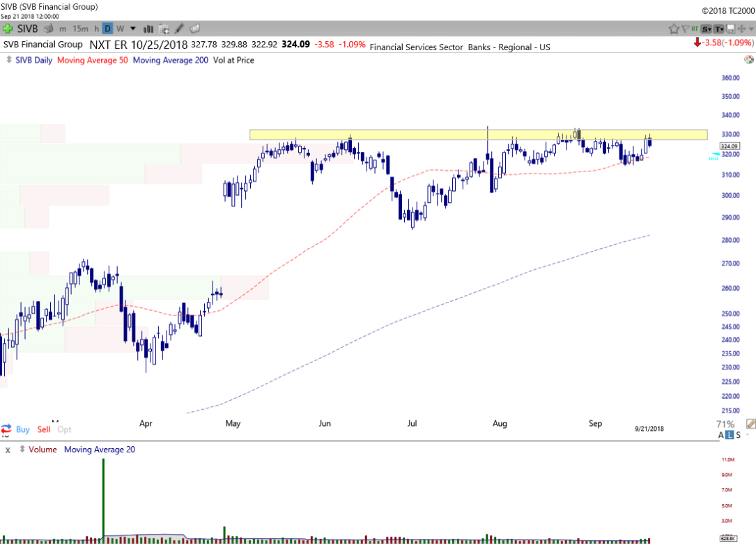Switch chart to Daily timeframe
This screenshot has width=756, height=550.
click(107, 29)
